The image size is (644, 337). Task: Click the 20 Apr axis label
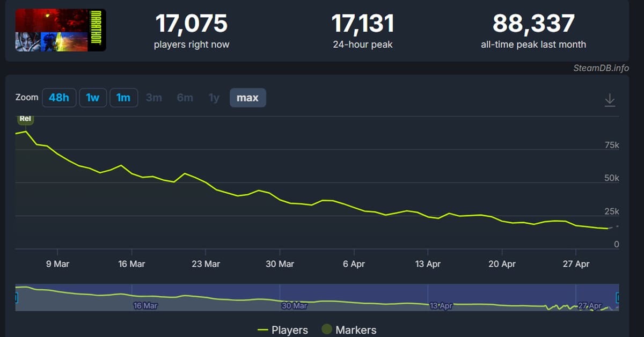(502, 264)
